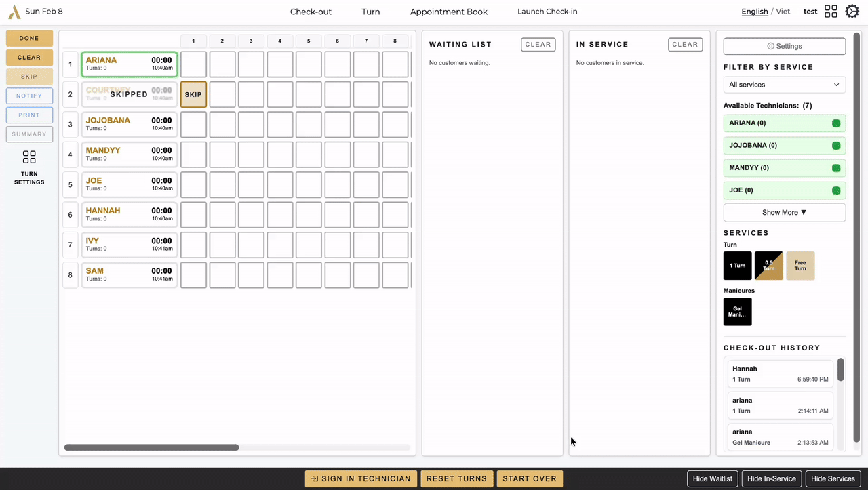Screen dimensions: 868x490
Task: Toggle JOE's availability switch
Action: coord(836,190)
